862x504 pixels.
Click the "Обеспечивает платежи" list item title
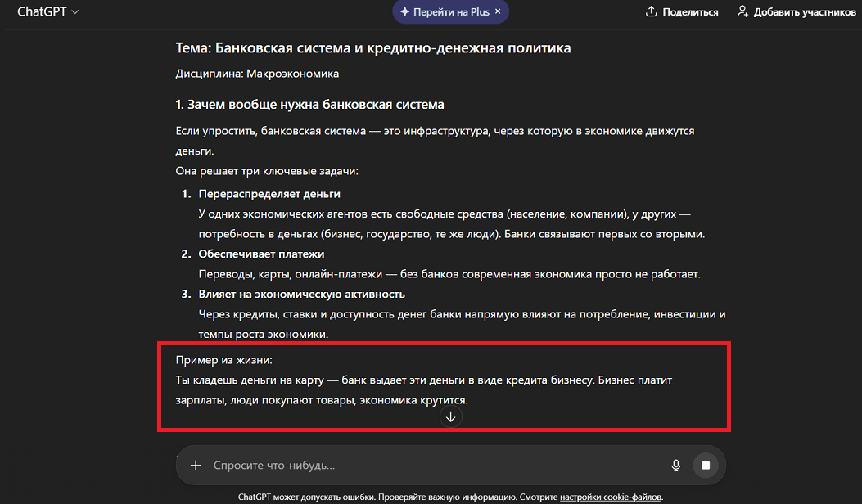point(261,254)
